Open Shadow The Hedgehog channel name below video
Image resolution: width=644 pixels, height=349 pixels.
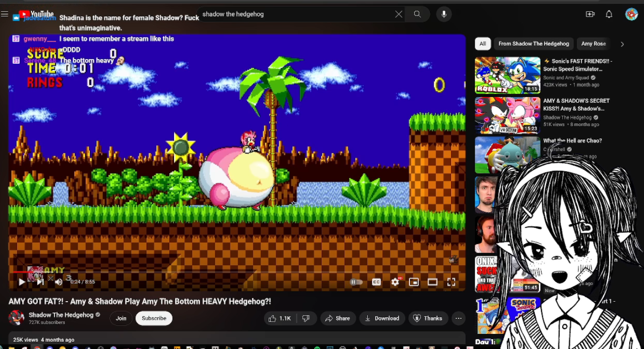[61, 315]
